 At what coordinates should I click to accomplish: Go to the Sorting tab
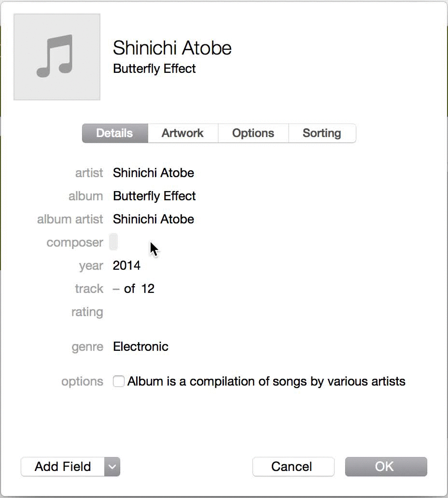click(x=322, y=133)
